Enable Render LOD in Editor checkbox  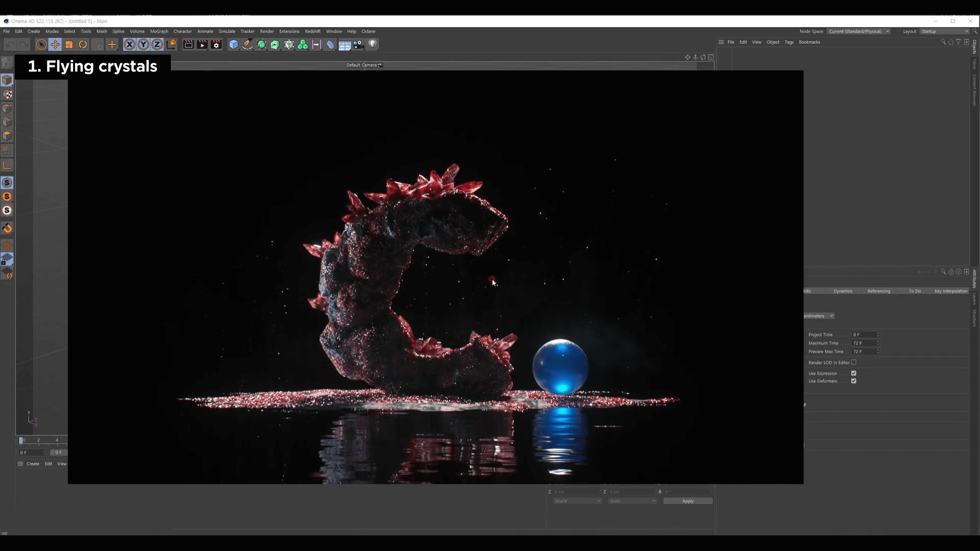point(853,362)
